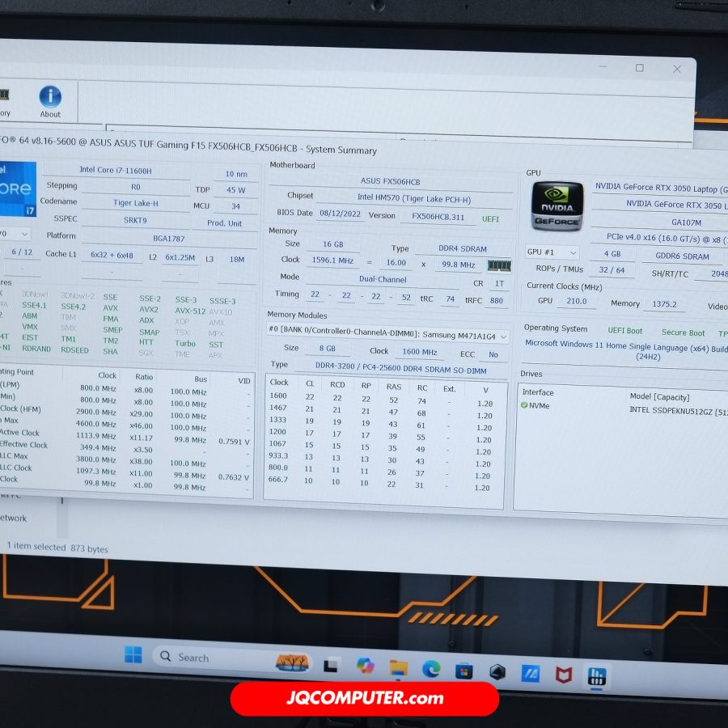
Task: Click the 10 nm process value
Action: pyautogui.click(x=236, y=174)
